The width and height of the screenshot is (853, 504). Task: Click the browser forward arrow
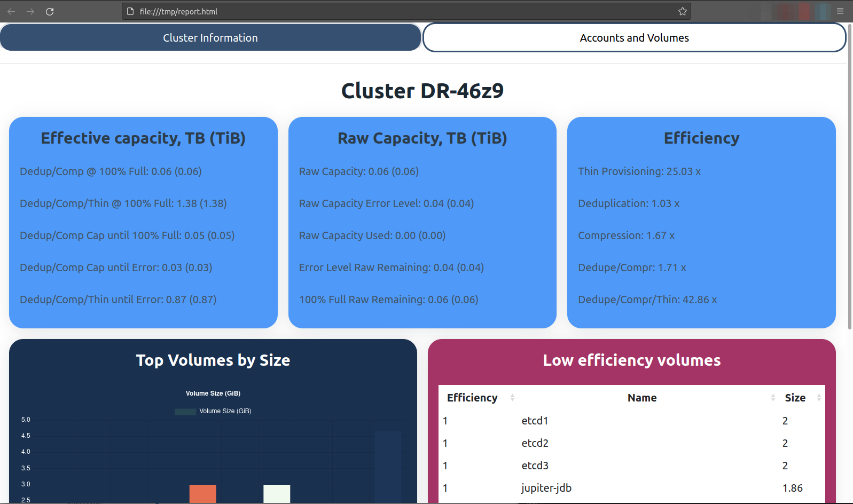coord(30,11)
